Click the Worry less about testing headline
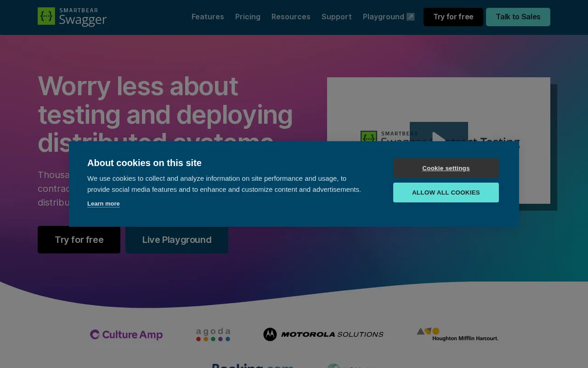Viewport: 588px width, 368px height. (165, 114)
